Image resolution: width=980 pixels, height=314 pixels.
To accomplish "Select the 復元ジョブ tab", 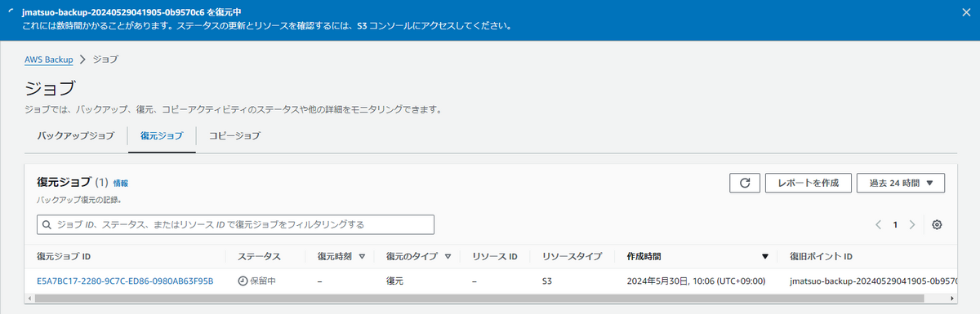I will (x=162, y=135).
